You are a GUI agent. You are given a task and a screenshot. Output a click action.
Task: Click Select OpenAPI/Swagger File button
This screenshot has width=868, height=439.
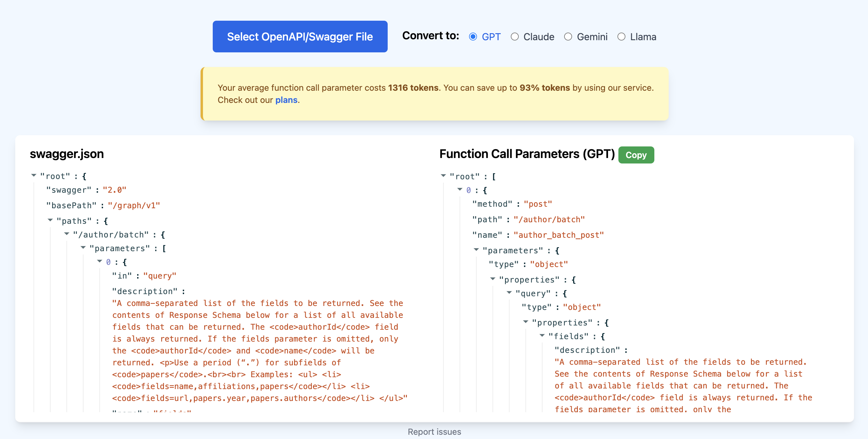click(300, 36)
